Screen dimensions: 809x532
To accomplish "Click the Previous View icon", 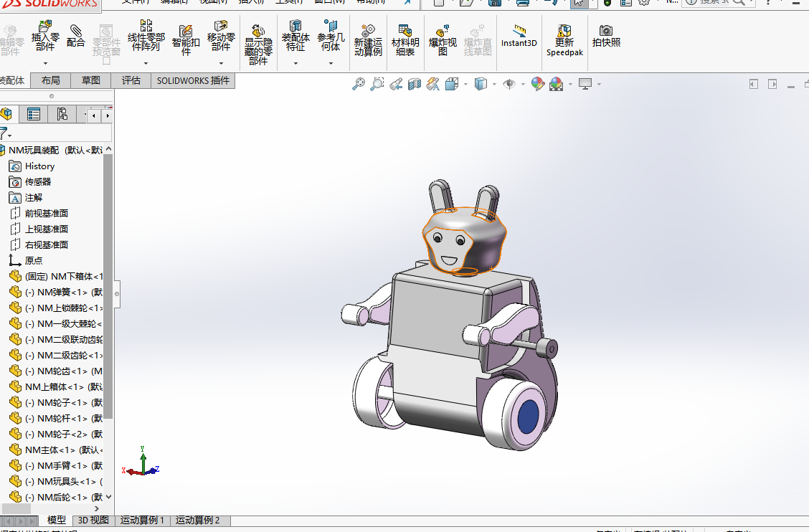I will click(396, 84).
